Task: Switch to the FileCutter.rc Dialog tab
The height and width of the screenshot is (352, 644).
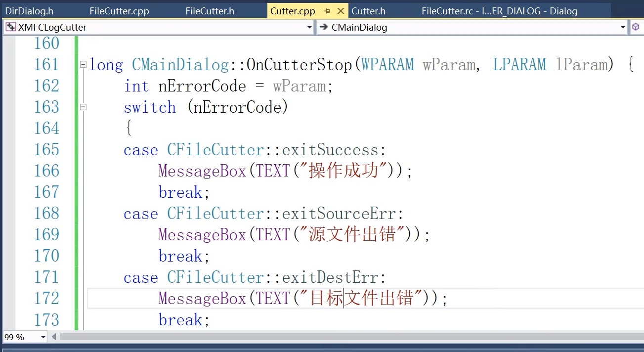Action: pyautogui.click(x=499, y=11)
